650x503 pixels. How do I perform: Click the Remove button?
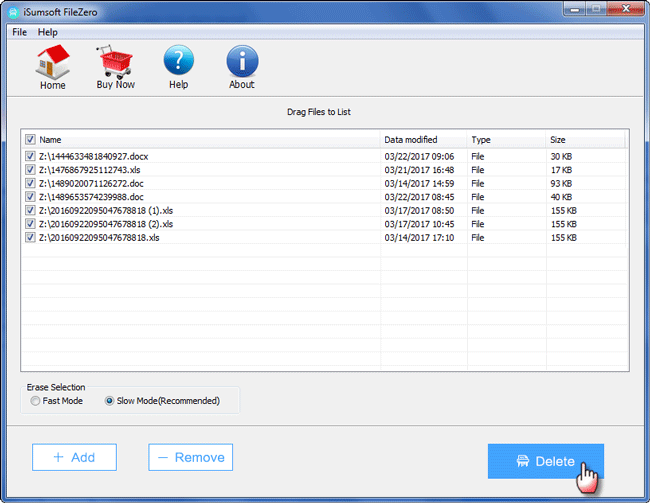[x=191, y=457]
